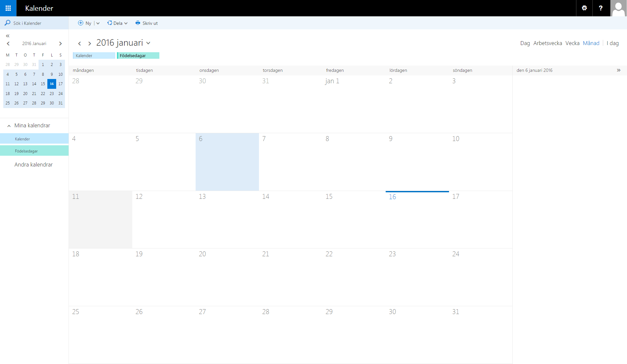Click the search magnifier icon
This screenshot has width=627, height=364.
(7, 23)
